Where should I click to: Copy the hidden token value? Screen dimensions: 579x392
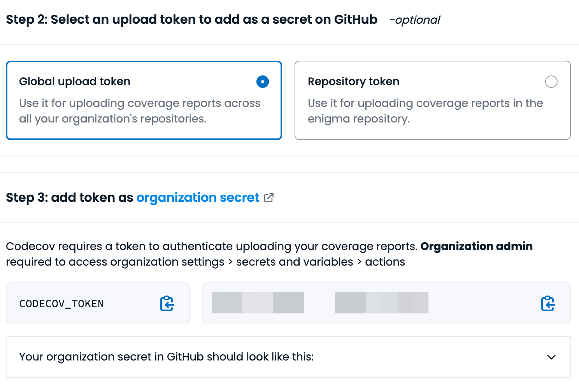pyautogui.click(x=548, y=303)
